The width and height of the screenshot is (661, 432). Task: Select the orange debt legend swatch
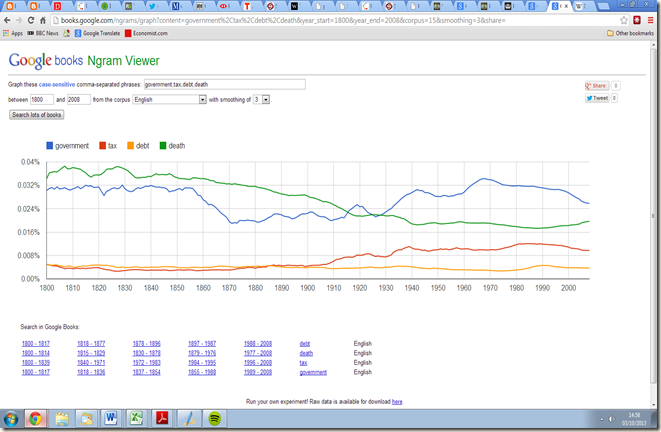click(131, 146)
